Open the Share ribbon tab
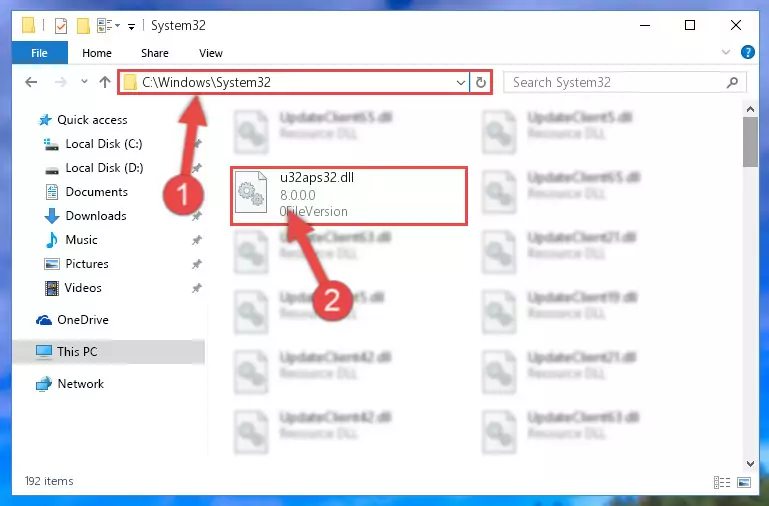 click(x=154, y=53)
